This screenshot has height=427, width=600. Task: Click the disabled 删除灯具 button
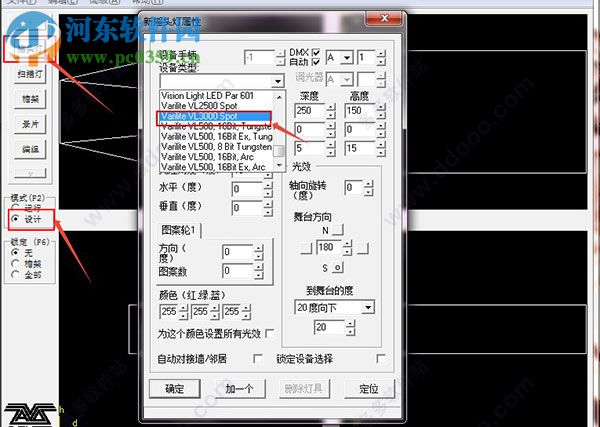click(x=304, y=389)
